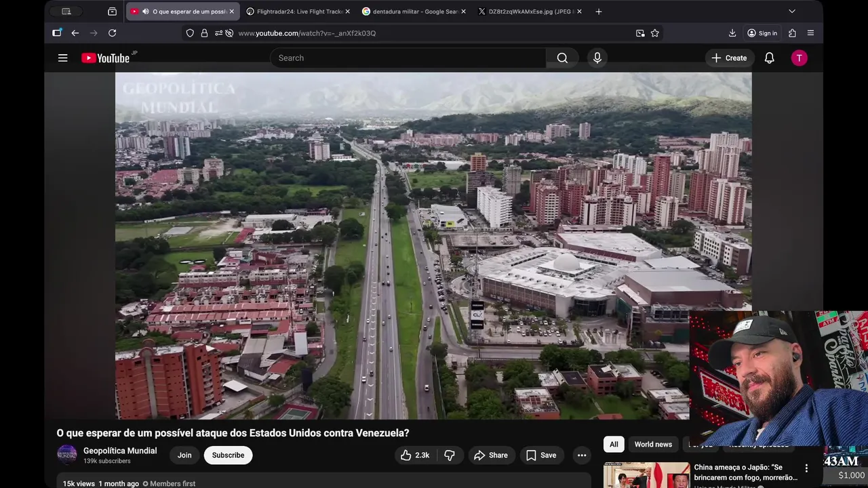Open YouTube notifications bell

[770, 58]
